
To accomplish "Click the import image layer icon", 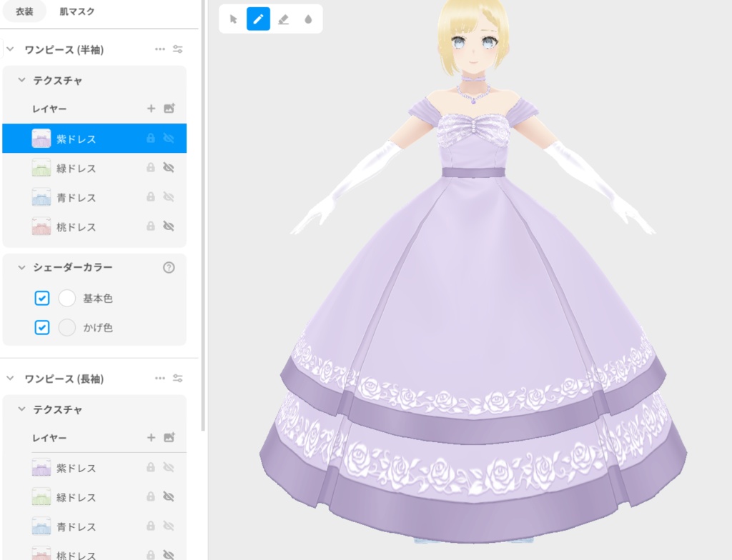I will click(x=169, y=109).
